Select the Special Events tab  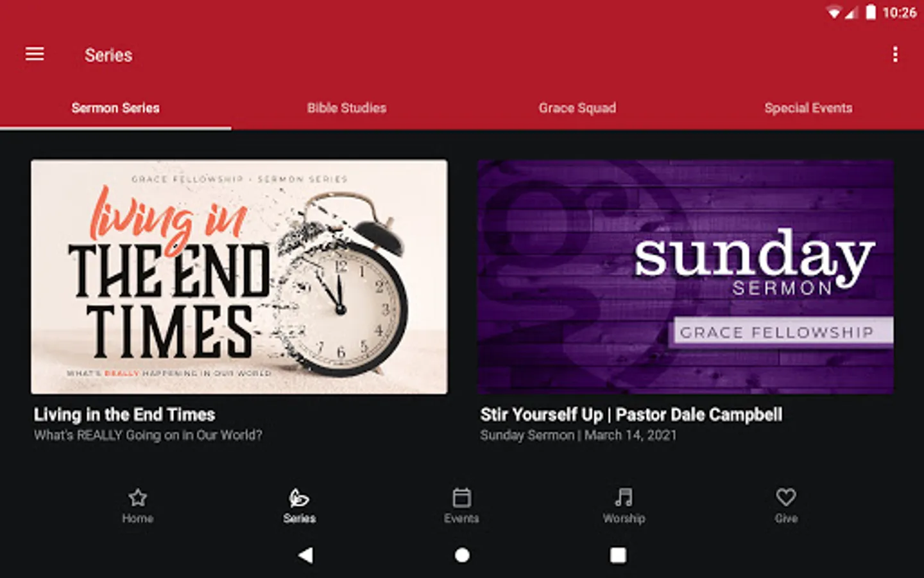tap(809, 108)
